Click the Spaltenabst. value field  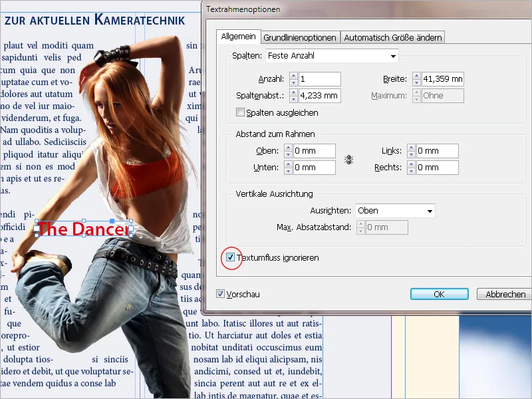pyautogui.click(x=320, y=96)
